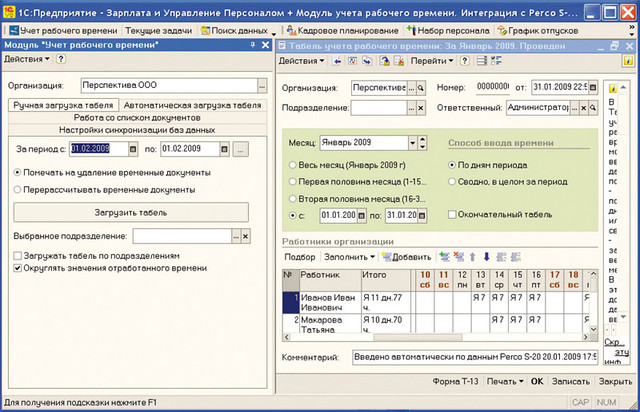Click the blue left arrow icon in the Табель toolbar
The image size is (640, 412).
(337, 61)
